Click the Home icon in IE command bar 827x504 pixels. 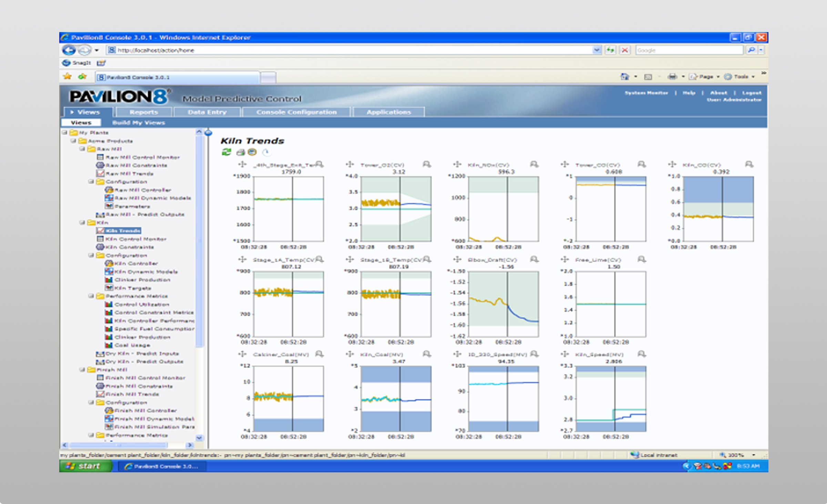coord(624,76)
